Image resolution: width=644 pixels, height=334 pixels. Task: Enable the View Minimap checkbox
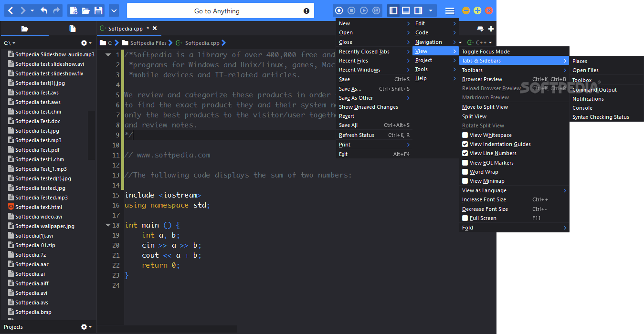coord(465,181)
